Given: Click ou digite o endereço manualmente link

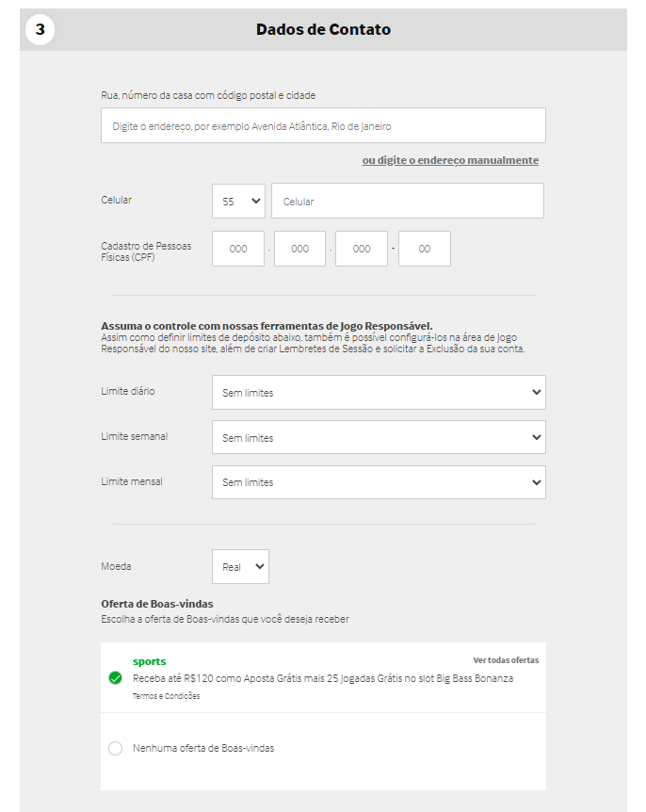Looking at the screenshot, I should click(x=450, y=160).
